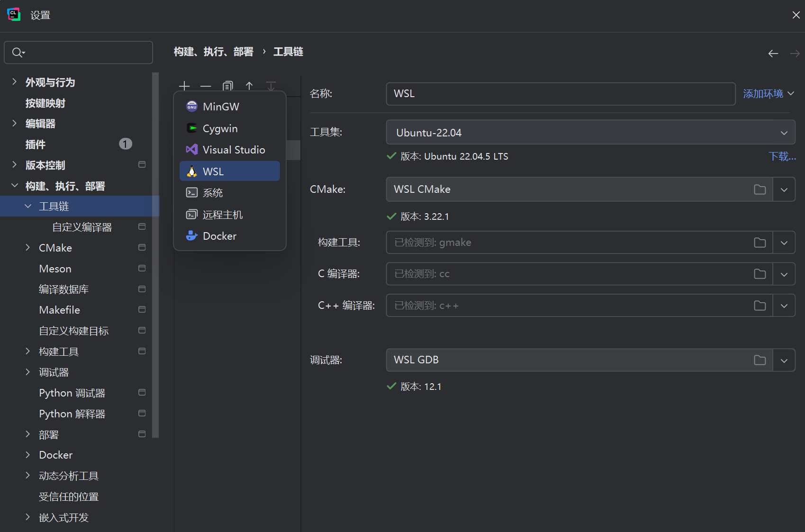Navigate back with the left arrow

773,54
